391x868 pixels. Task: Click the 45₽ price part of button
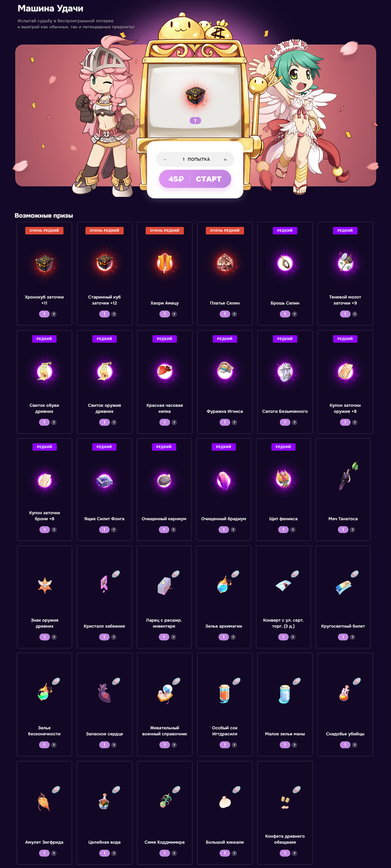(176, 179)
